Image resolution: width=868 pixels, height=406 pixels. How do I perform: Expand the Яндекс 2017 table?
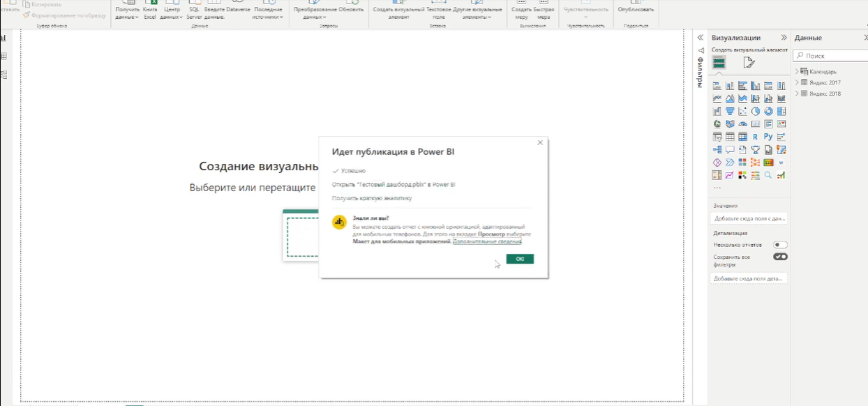pos(797,82)
